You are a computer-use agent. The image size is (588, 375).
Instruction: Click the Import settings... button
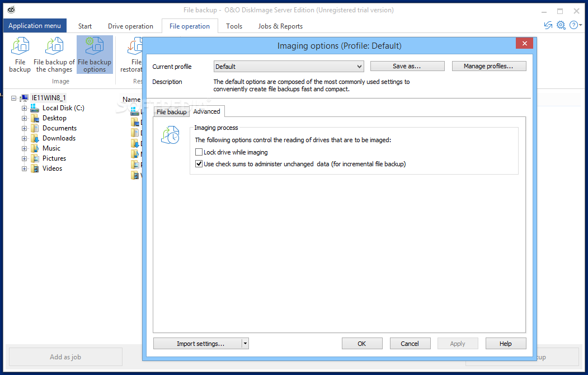click(197, 344)
